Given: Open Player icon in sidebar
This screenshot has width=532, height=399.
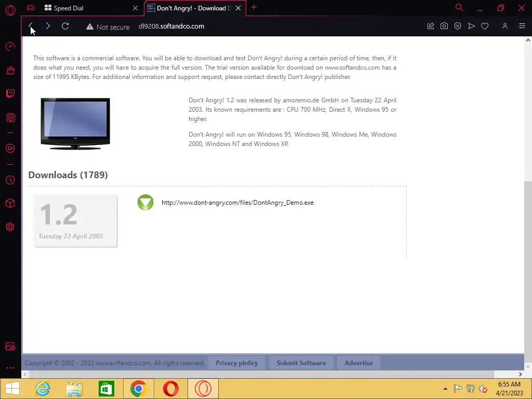Looking at the screenshot, I should [x=10, y=148].
